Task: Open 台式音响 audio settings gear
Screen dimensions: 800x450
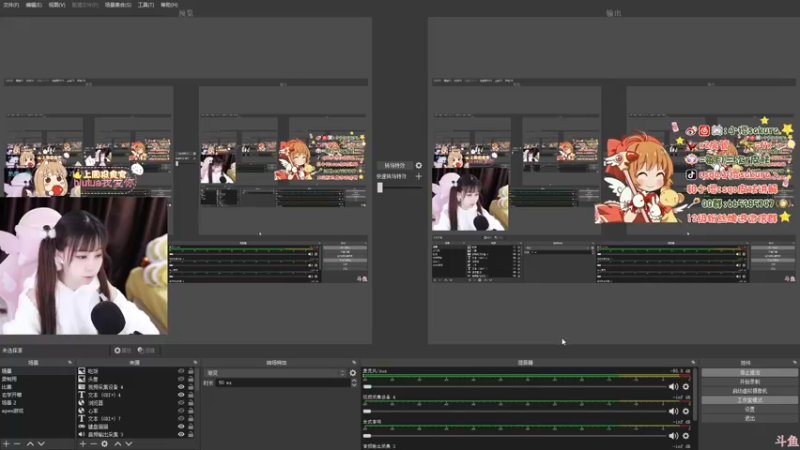Action: pyautogui.click(x=686, y=436)
